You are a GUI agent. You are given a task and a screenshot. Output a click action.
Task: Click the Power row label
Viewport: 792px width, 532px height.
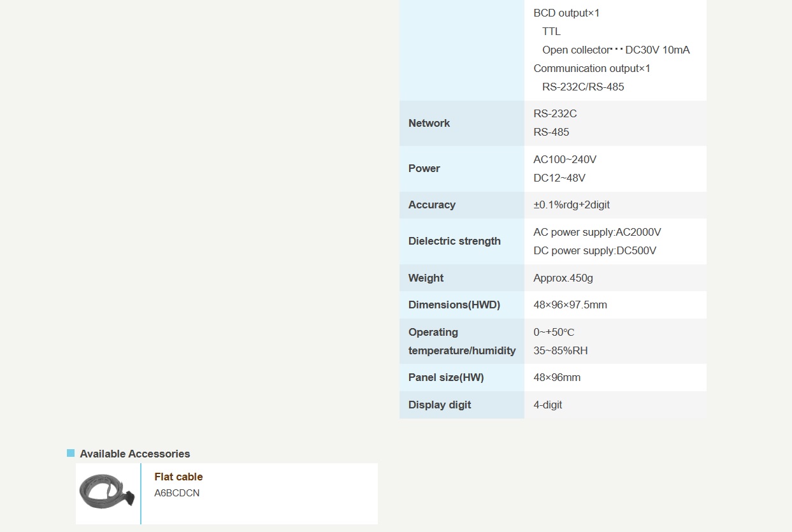pyautogui.click(x=424, y=168)
